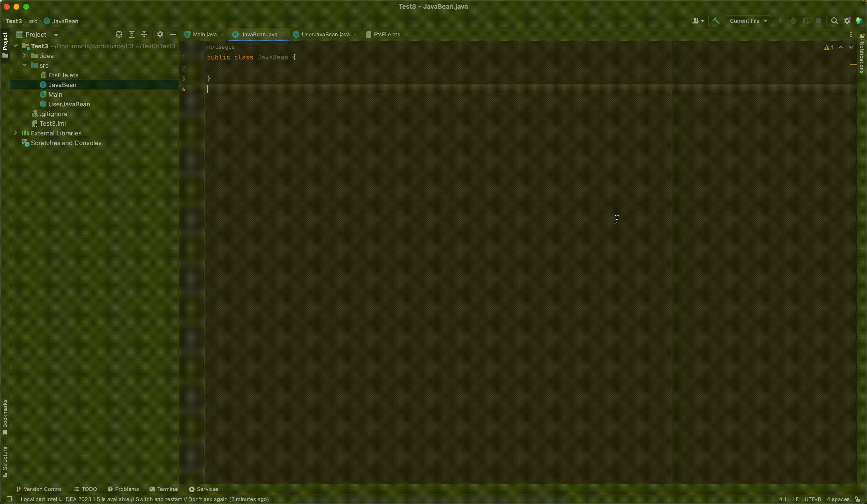Open Search Everywhere with the magnifier icon
This screenshot has height=504, width=867.
tap(835, 21)
